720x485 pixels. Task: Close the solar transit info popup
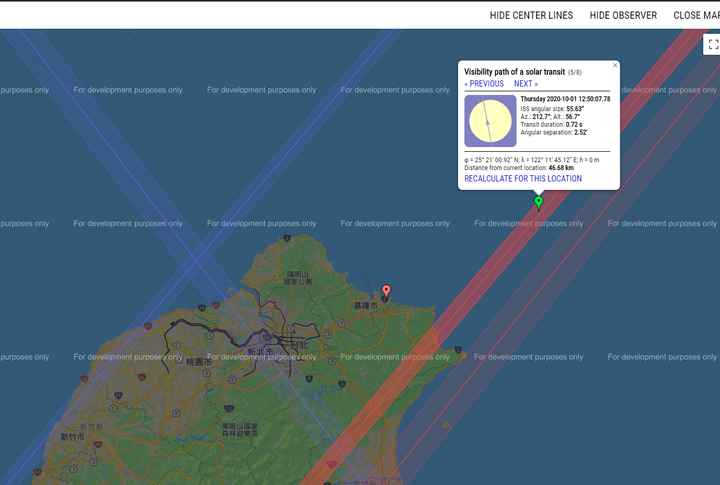coord(615,65)
